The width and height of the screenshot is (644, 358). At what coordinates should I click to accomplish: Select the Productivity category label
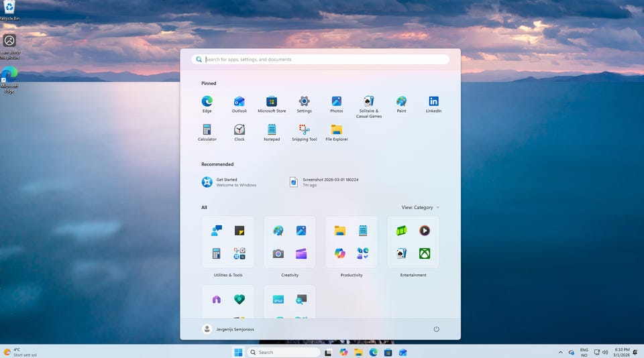point(351,275)
